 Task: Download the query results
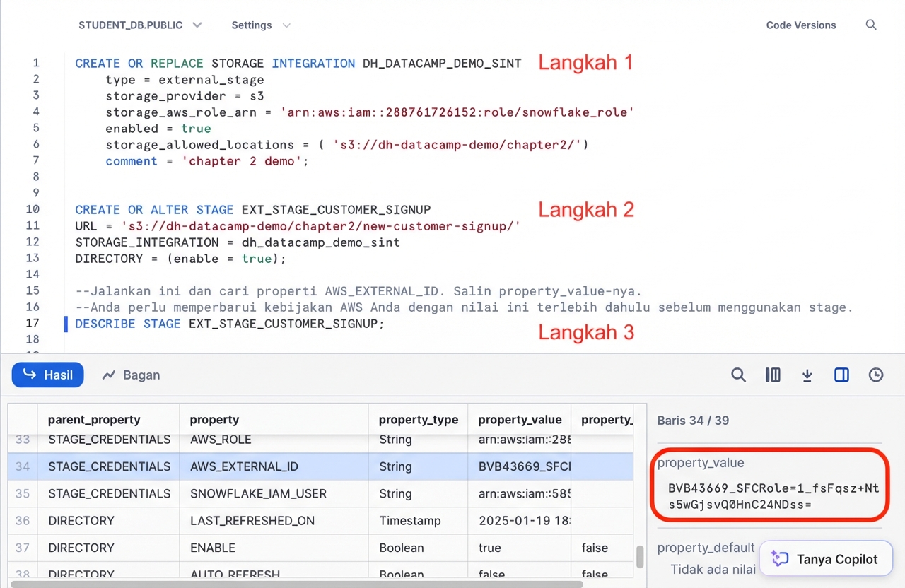click(807, 375)
